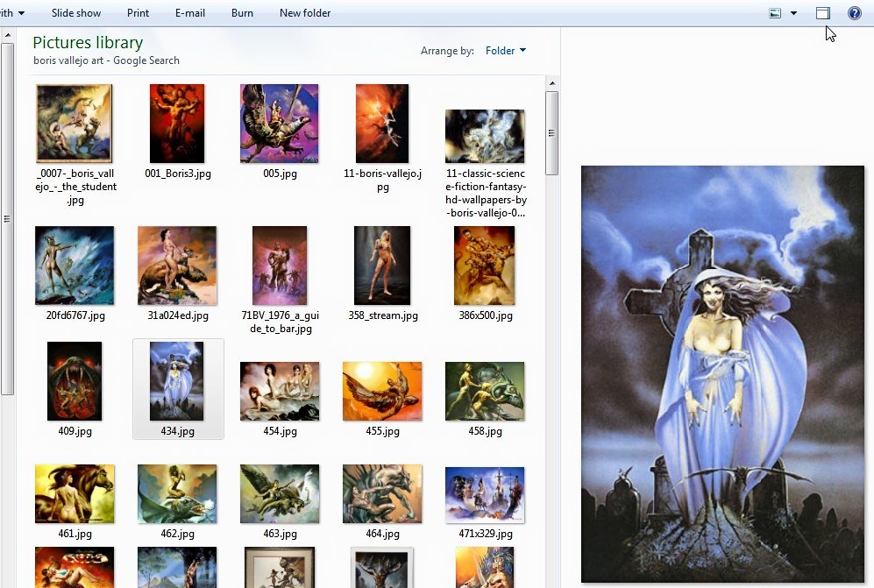Select the 434.jpg thumbnail

(x=177, y=381)
